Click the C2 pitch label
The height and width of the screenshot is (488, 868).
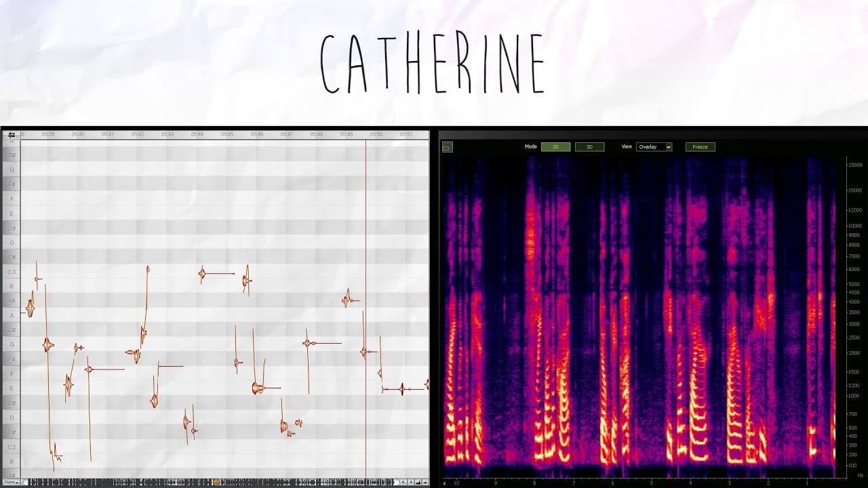tap(11, 447)
